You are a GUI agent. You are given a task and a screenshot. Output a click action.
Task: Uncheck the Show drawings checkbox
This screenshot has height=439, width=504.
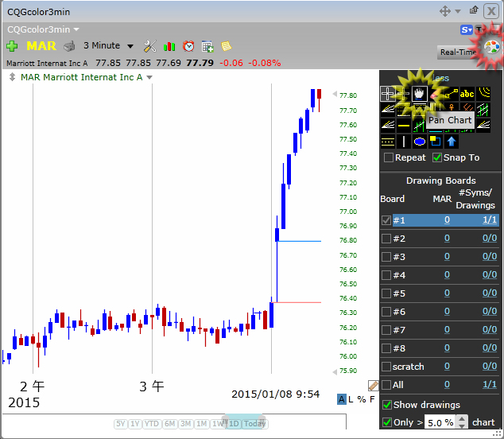[387, 405]
